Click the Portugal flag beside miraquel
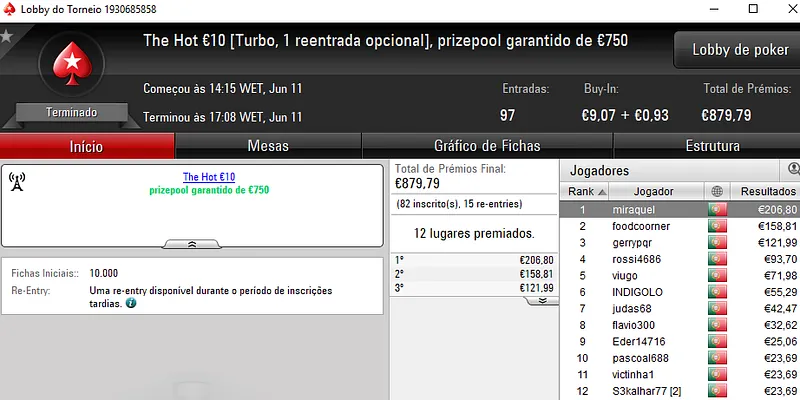Screen dimensions: 800x400 coord(717,210)
